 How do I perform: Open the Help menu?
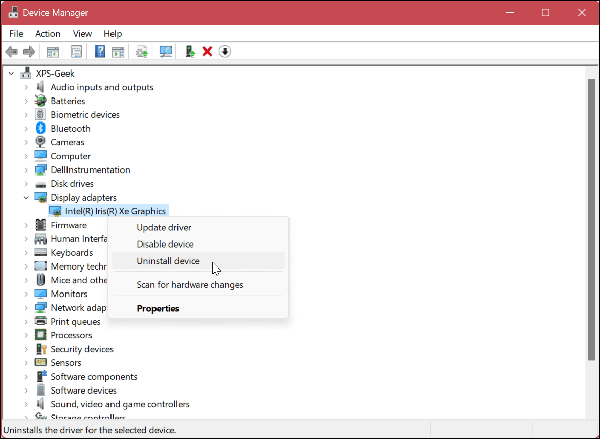tap(112, 34)
